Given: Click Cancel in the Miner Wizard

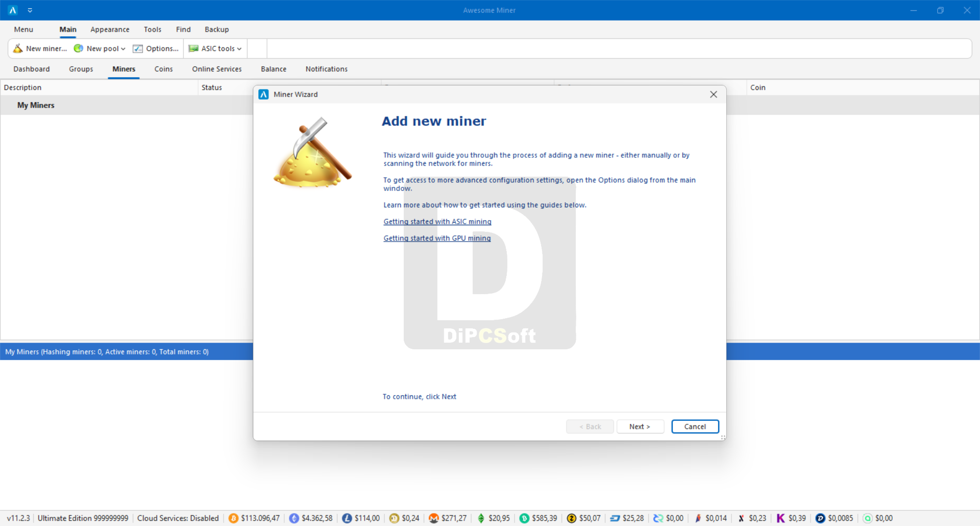Looking at the screenshot, I should (x=695, y=426).
